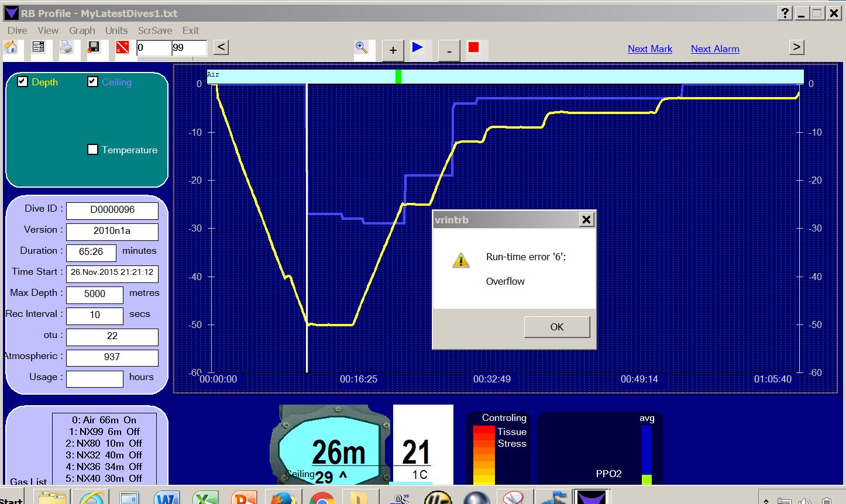Toggle the Ceiling checkbox
Image resolution: width=846 pixels, height=504 pixels.
[92, 82]
